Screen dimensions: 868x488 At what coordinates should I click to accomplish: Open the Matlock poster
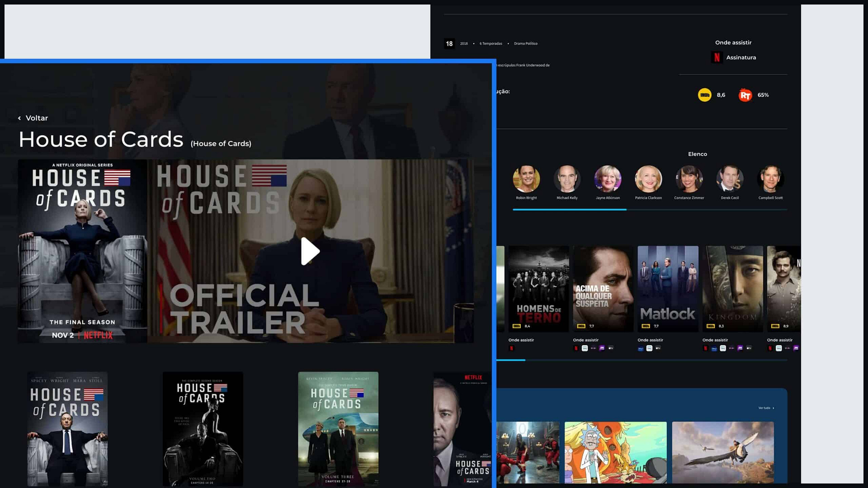[668, 289]
